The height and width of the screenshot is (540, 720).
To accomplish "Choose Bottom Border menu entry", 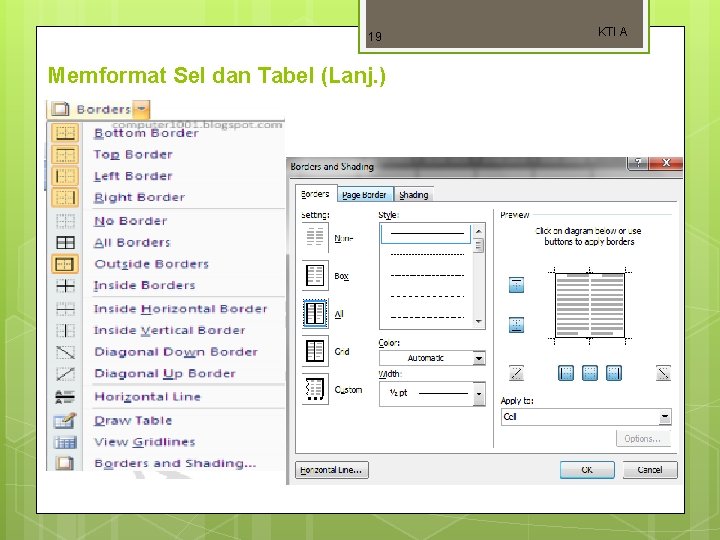I will coord(146,133).
